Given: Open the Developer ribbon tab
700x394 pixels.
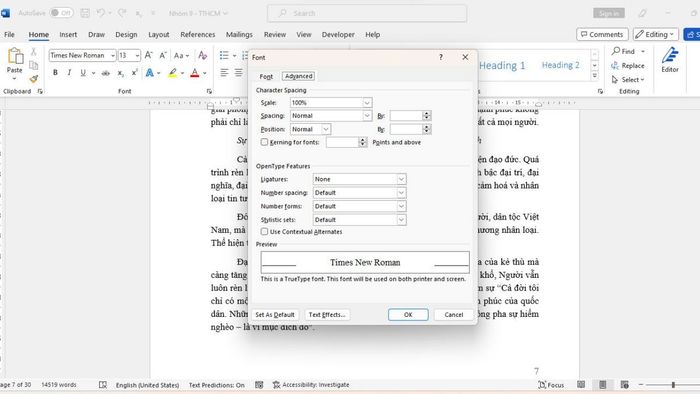Looking at the screenshot, I should (338, 34).
